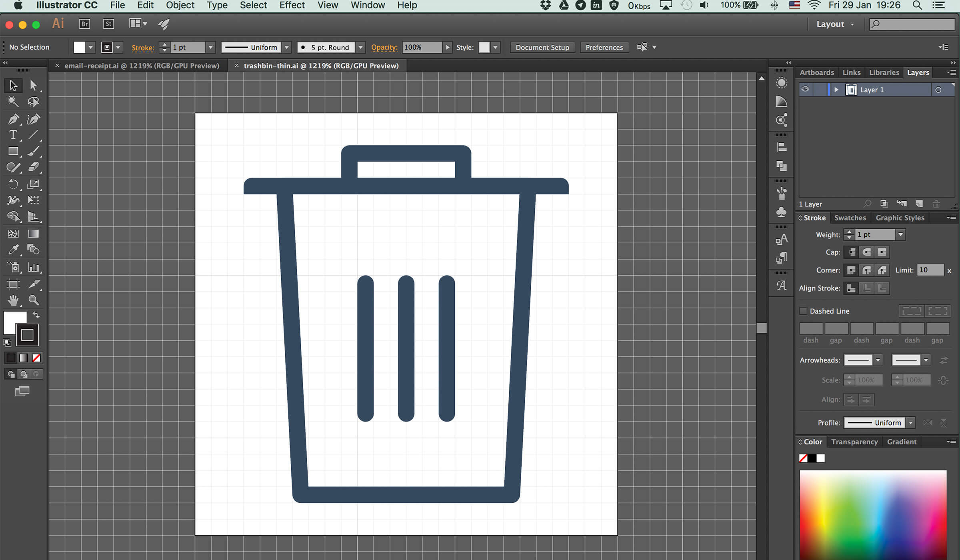Switch to the Swatches panel tab
The image size is (960, 560).
pos(850,218)
